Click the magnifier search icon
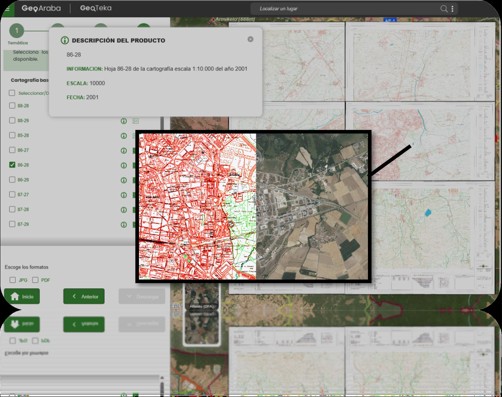The width and height of the screenshot is (502, 397). click(444, 9)
